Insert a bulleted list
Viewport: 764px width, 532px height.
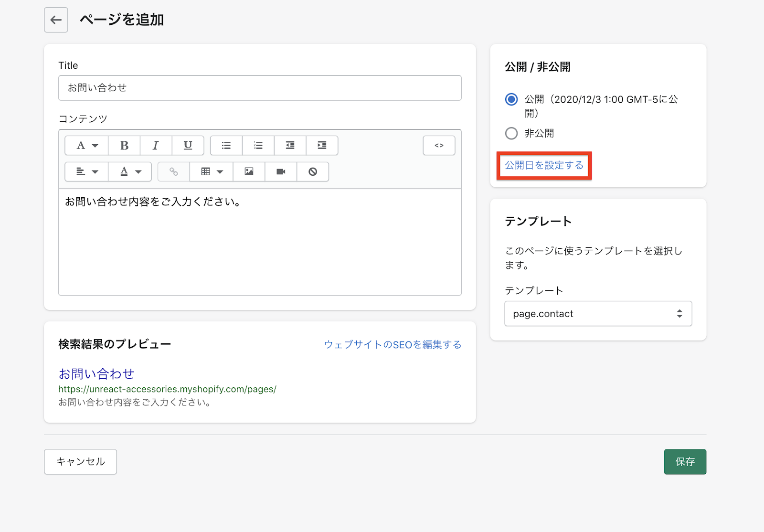pyautogui.click(x=226, y=146)
